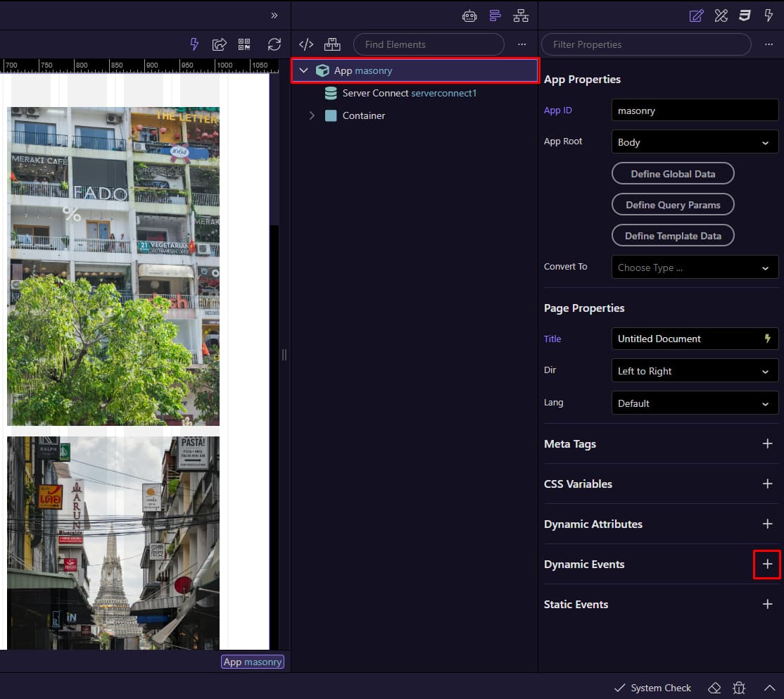Collapse the App masonry tree node

[303, 70]
